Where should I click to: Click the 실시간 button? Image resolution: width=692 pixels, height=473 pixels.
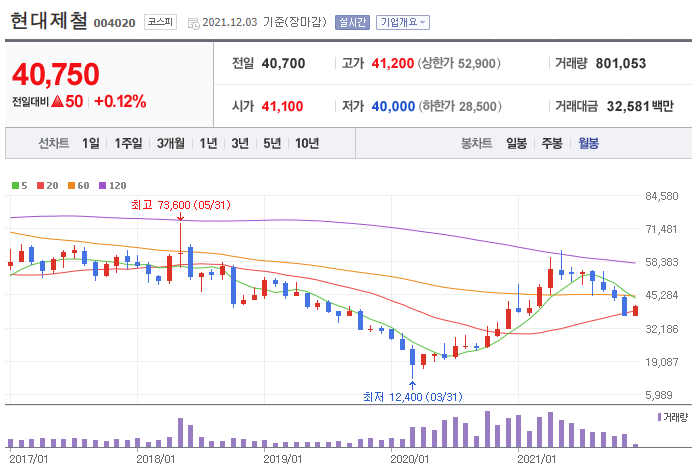point(352,22)
